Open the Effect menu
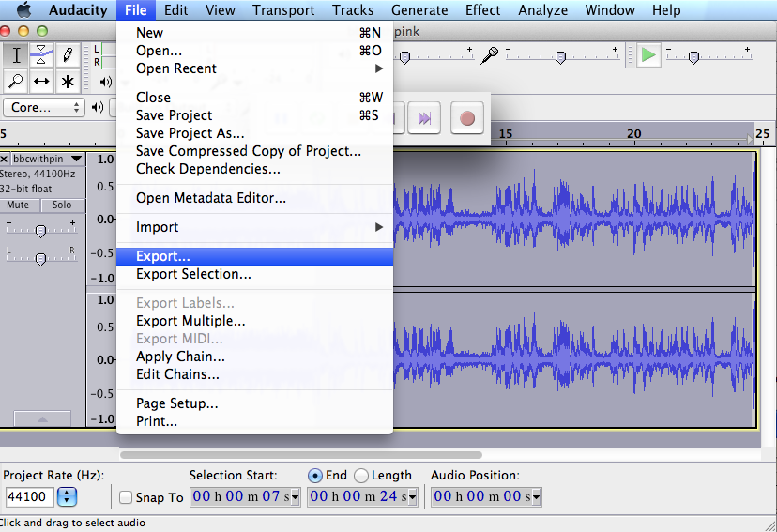The width and height of the screenshot is (777, 532). click(x=482, y=10)
